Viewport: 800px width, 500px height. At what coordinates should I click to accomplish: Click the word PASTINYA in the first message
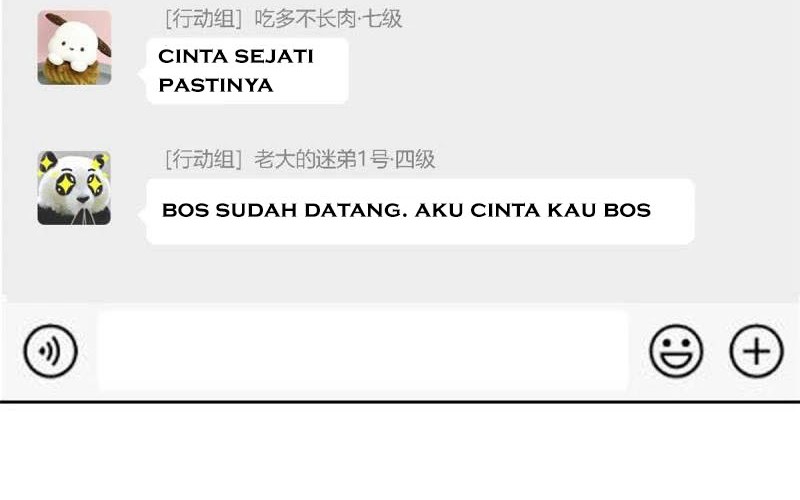[x=216, y=85]
